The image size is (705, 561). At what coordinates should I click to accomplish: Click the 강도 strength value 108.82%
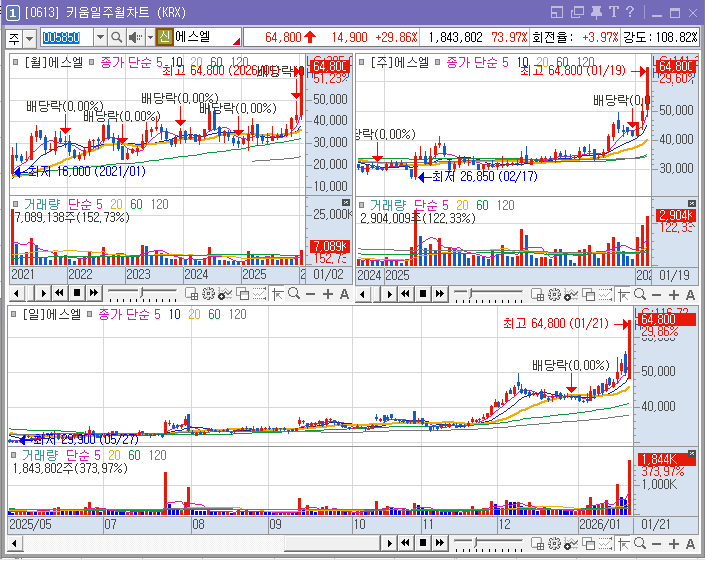pos(676,37)
